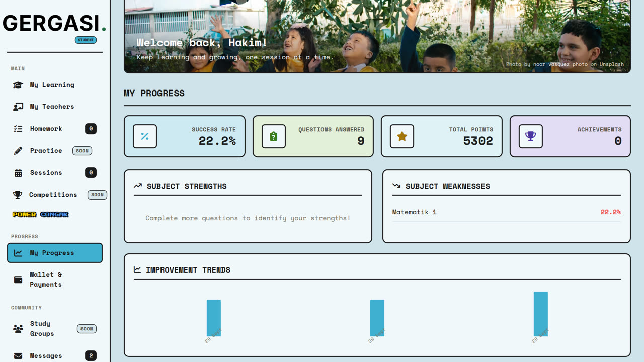Viewport: 644px width, 362px height.
Task: Click the Unsplash photo credit
Action: tap(565, 64)
